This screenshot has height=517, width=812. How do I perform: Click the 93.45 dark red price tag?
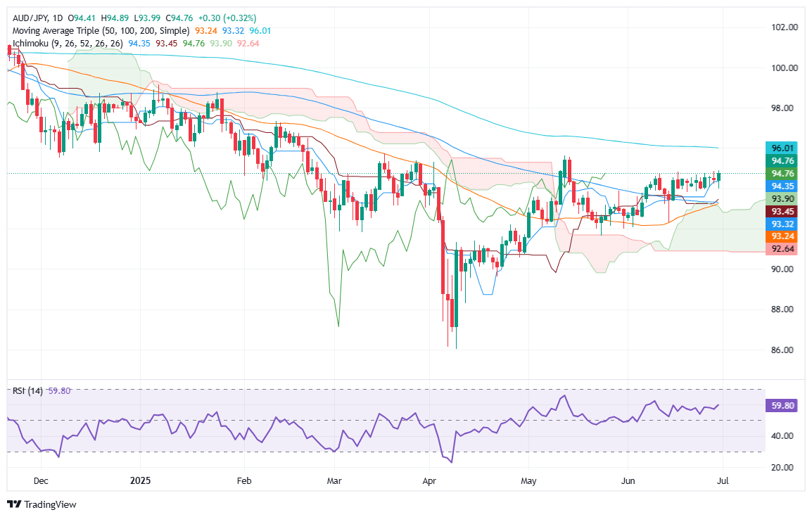click(x=782, y=211)
